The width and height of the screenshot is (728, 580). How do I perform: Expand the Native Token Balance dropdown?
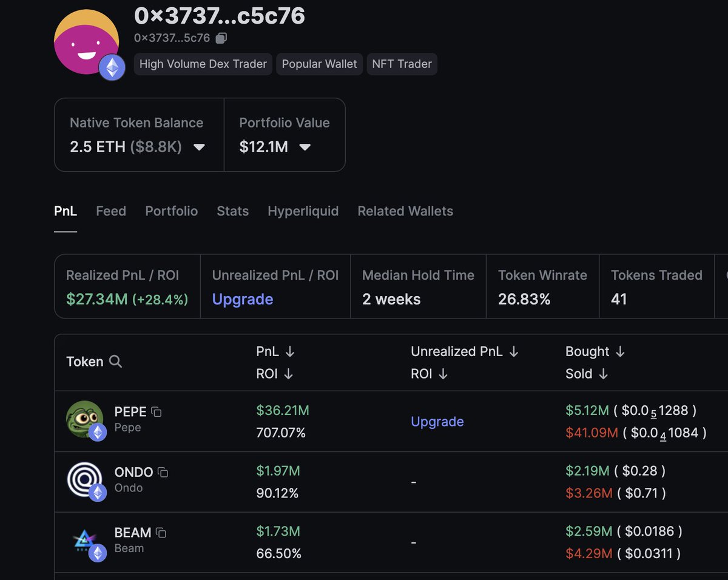pyautogui.click(x=198, y=147)
